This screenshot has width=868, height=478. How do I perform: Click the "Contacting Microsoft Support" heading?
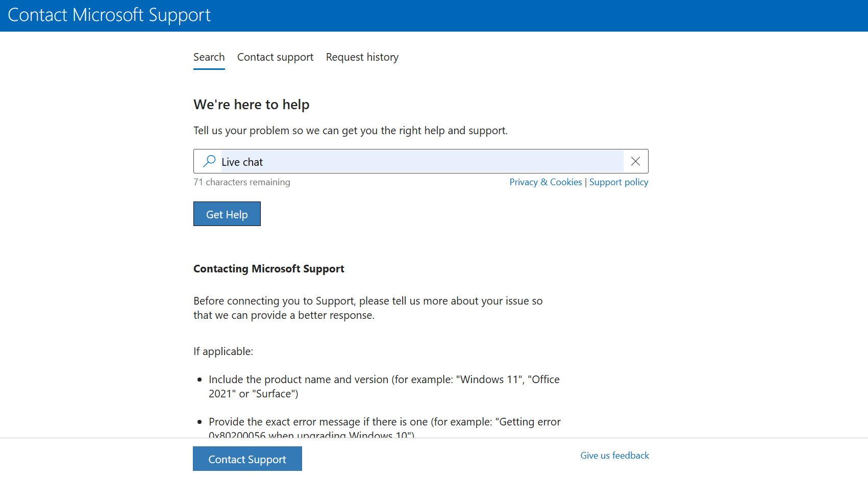coord(269,269)
